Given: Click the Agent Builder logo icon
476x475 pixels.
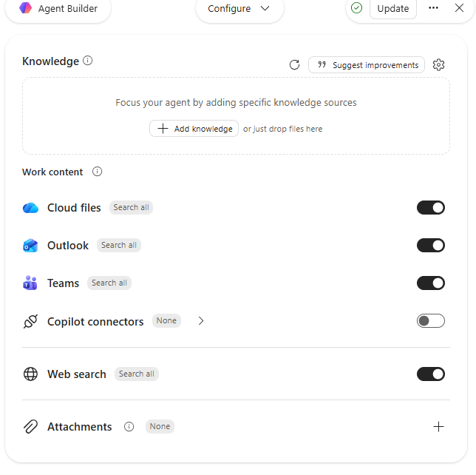Looking at the screenshot, I should pos(25,8).
